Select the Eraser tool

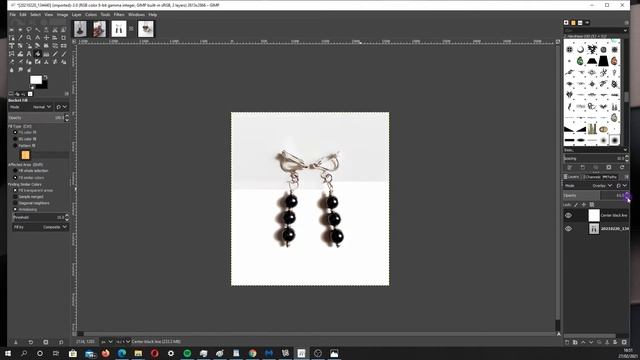point(11,62)
